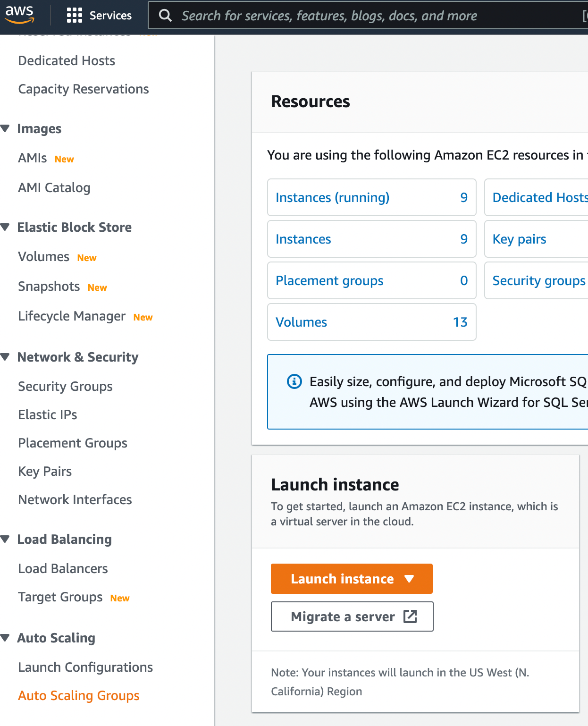The width and height of the screenshot is (588, 726).
Task: Collapse the Network & Security section
Action: tap(5, 357)
